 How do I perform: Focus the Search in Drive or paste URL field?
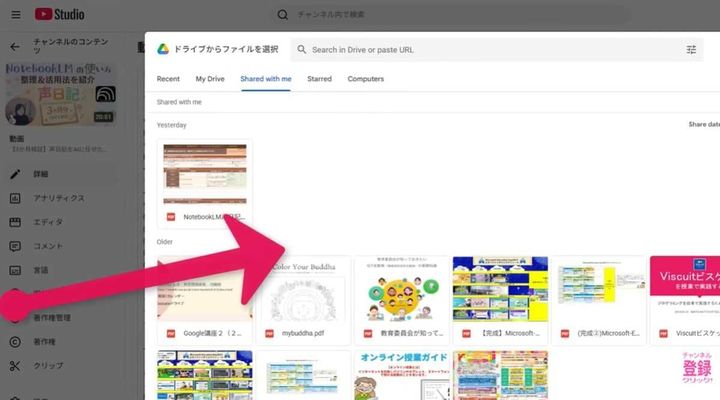[496, 50]
